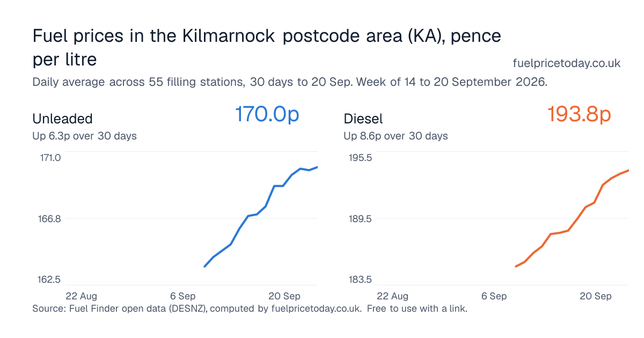Click '20 Sep' date under Unleaded chart
The image size is (644, 338).
(x=284, y=296)
